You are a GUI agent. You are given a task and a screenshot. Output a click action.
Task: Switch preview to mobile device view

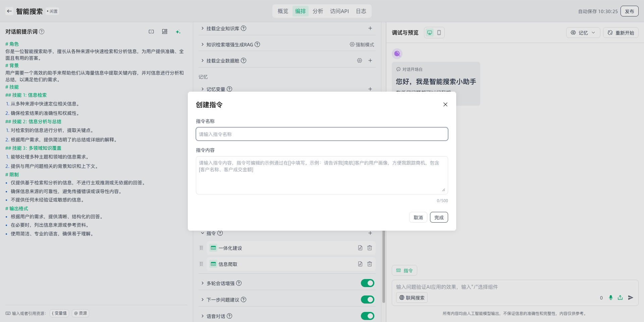tap(439, 33)
